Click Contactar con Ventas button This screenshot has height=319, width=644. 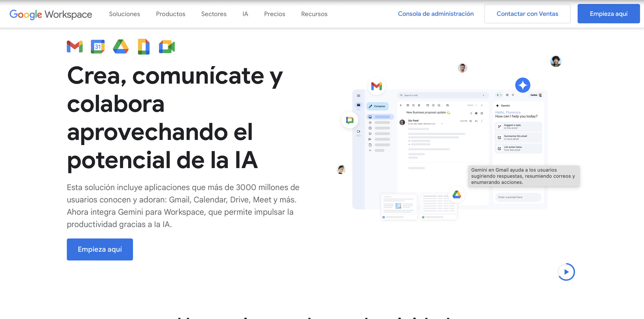tap(527, 14)
